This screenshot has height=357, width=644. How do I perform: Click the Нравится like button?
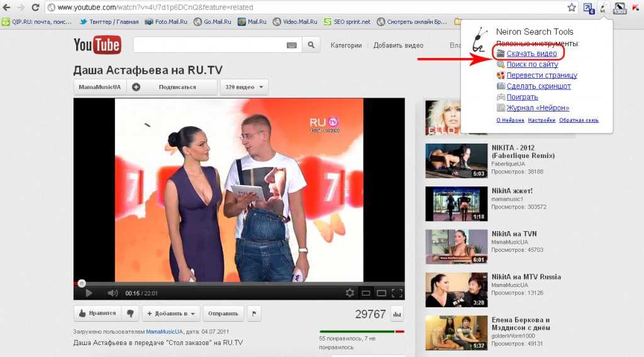pyautogui.click(x=97, y=314)
